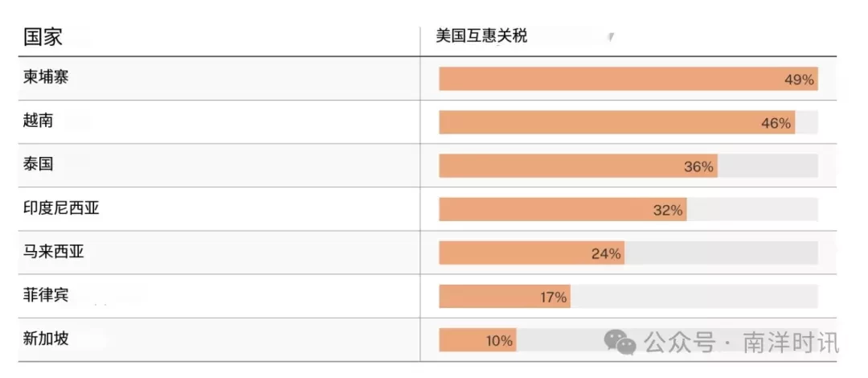Screen dimensions: 868x378
Task: Click the gray unfilled part of 菲律宾 bar
Action: (694, 296)
